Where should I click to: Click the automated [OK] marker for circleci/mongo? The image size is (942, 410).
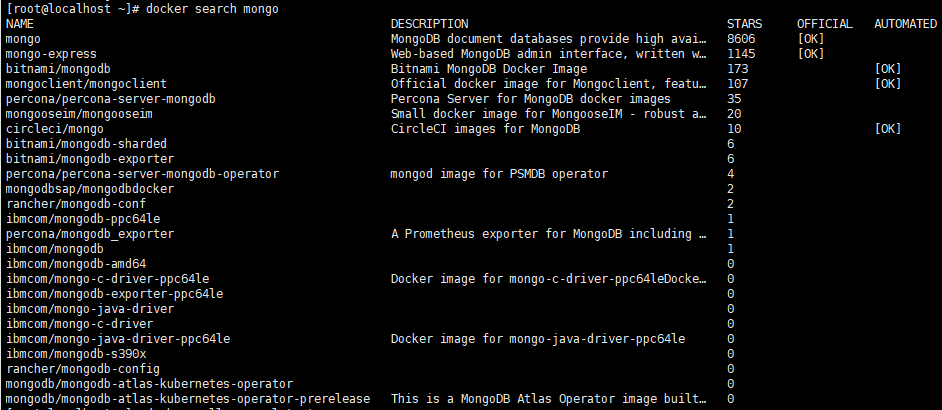888,129
